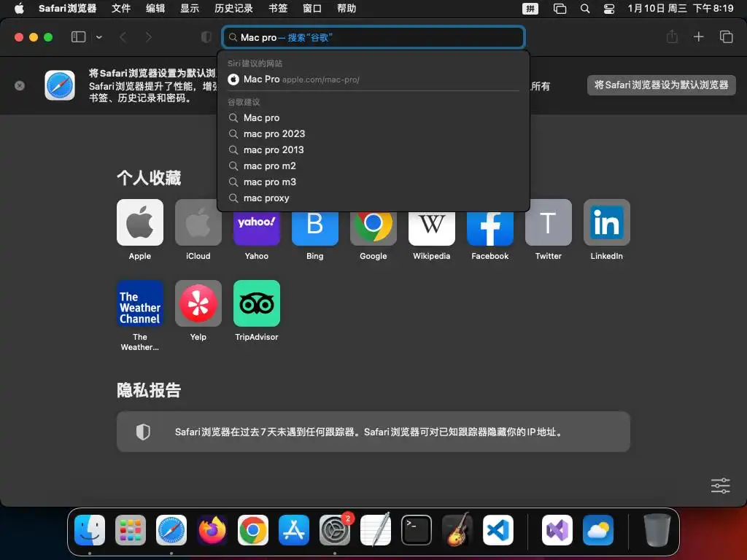Click the Share button in toolbar

(672, 36)
